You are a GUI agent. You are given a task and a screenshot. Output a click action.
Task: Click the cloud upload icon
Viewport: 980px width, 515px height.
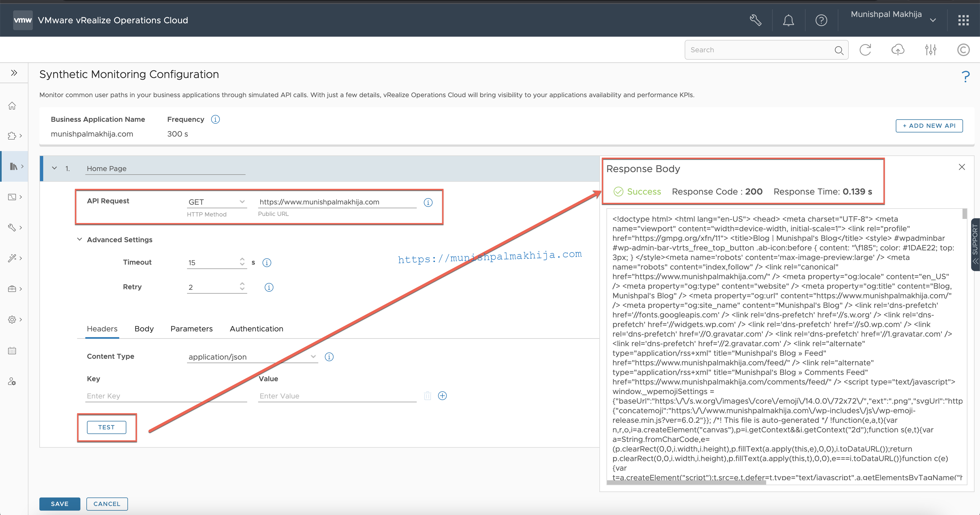point(898,50)
